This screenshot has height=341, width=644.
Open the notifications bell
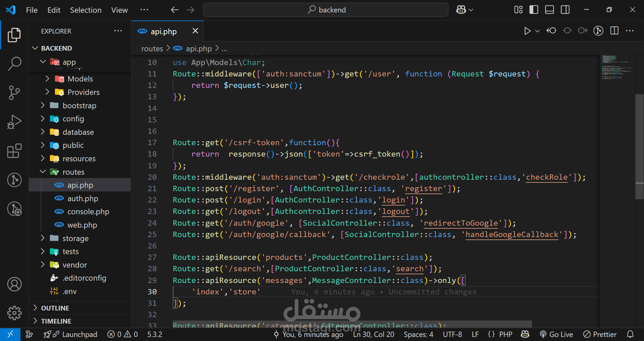[630, 334]
